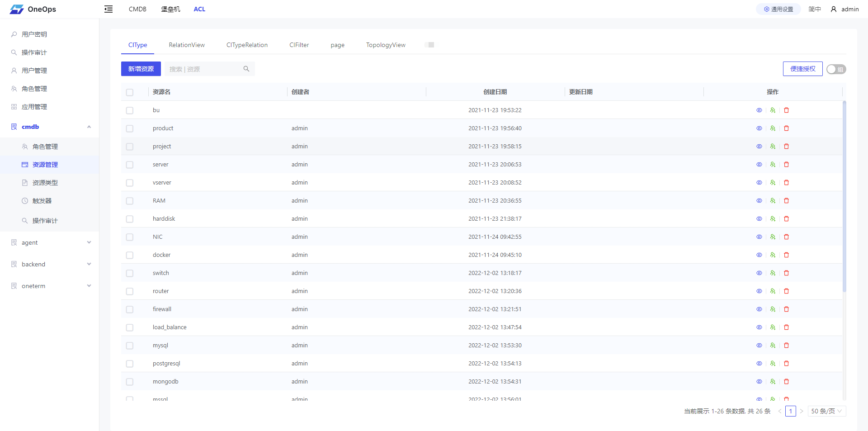868x431 pixels.
Task: Check the bu row checkbox
Action: tap(130, 110)
